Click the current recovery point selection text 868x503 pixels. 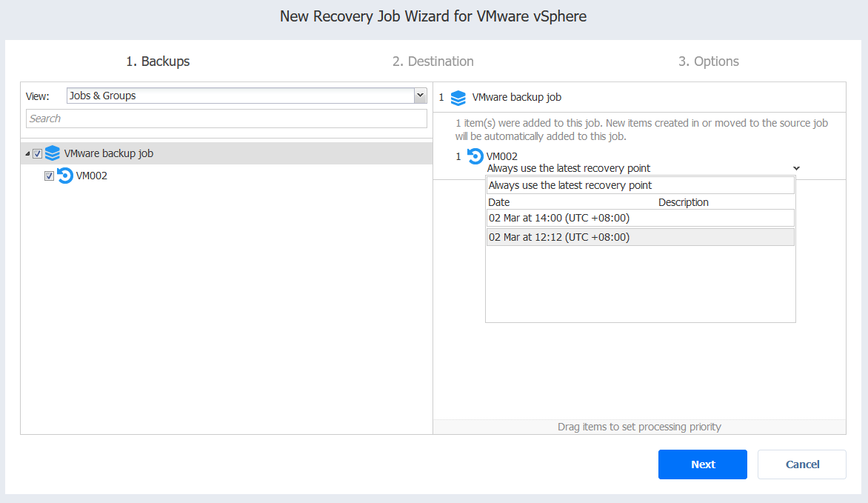[x=569, y=168]
